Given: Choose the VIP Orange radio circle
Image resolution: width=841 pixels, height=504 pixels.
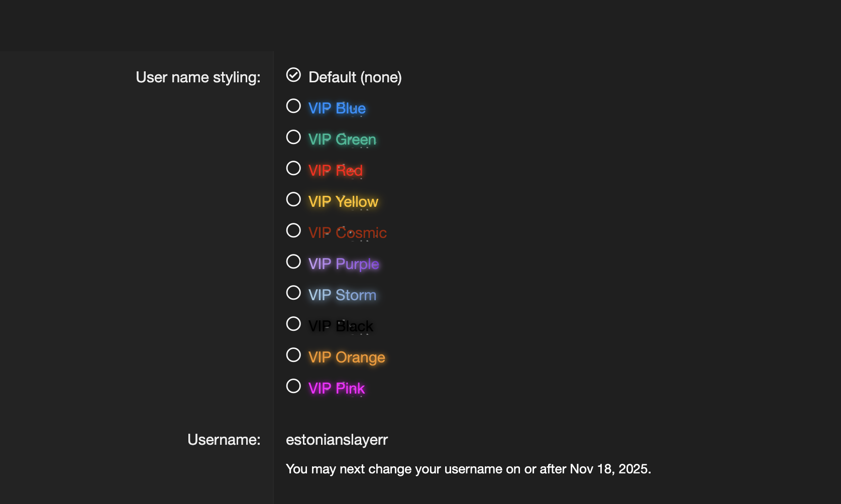Looking at the screenshot, I should coord(293,355).
